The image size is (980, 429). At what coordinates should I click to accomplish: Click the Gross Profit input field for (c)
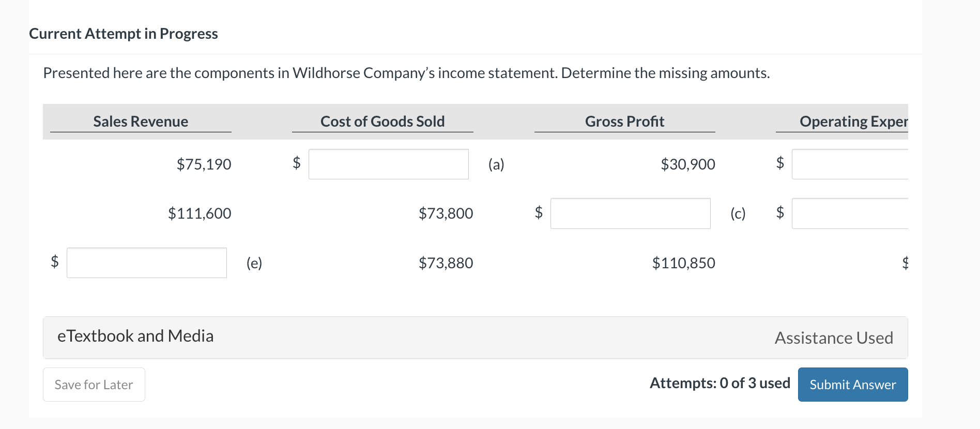[x=630, y=213]
